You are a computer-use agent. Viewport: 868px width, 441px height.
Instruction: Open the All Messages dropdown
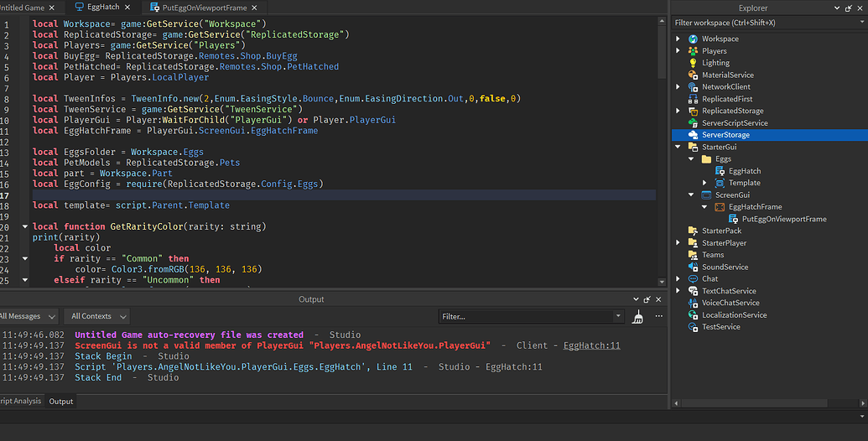[x=29, y=316]
